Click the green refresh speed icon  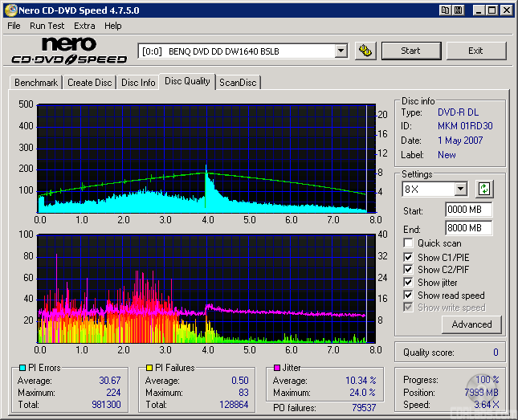pos(483,190)
